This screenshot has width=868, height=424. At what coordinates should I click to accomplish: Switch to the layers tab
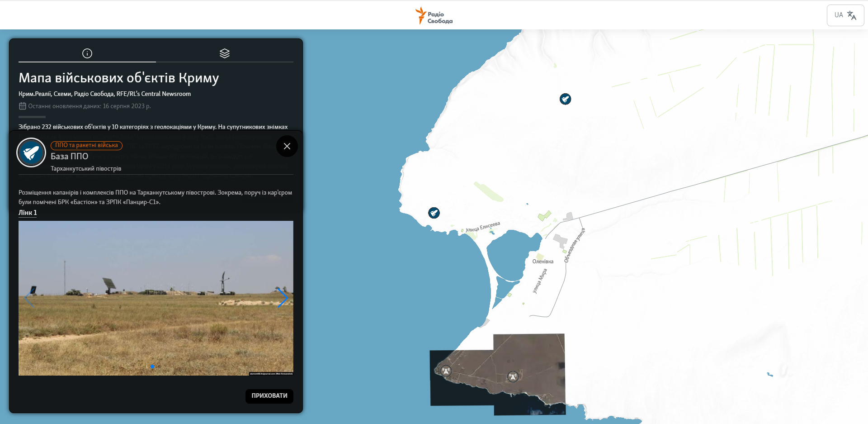point(225,53)
